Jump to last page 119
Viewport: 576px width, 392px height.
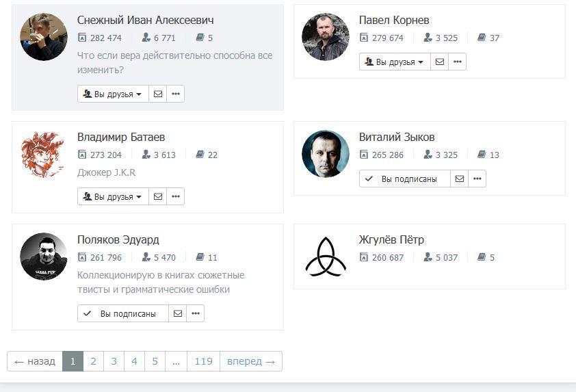pos(203,361)
